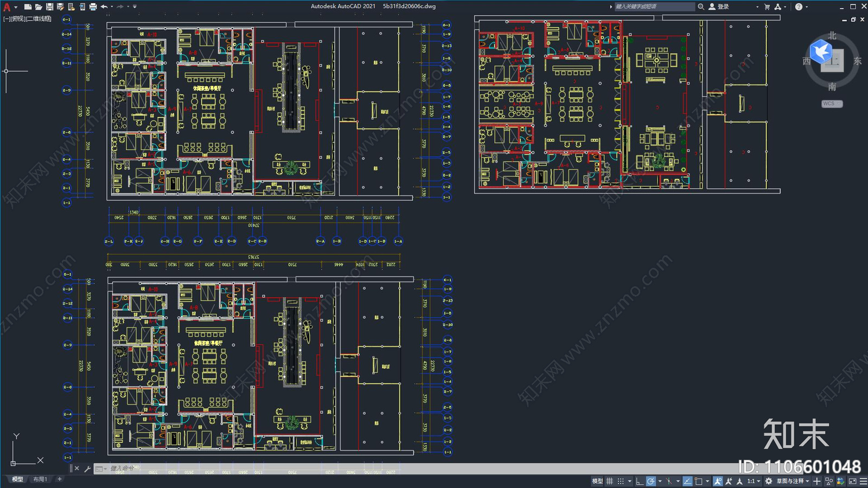The image size is (868, 488).
Task: Open status bar customization menu icon
Action: click(x=863, y=481)
